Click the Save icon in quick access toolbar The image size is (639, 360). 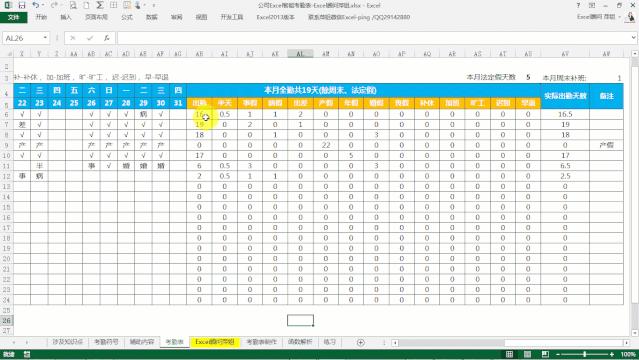[22, 5]
